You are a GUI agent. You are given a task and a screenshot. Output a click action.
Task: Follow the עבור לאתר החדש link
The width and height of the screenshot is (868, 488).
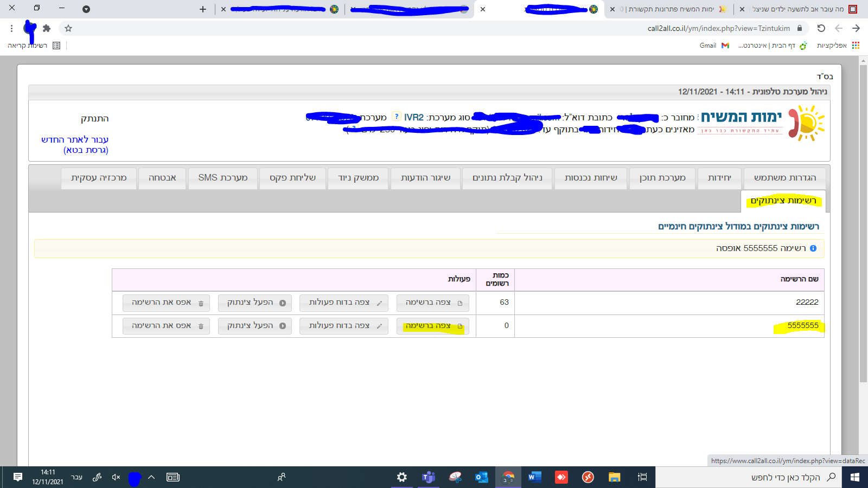point(75,140)
